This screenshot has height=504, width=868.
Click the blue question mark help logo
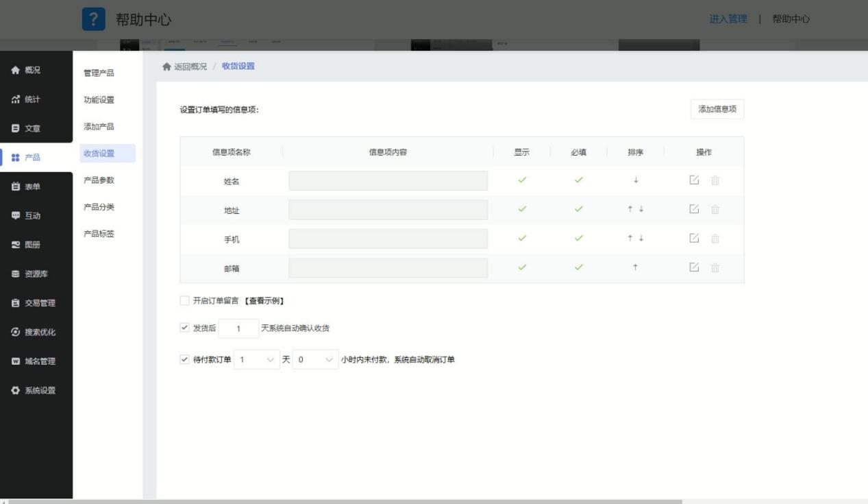click(94, 19)
